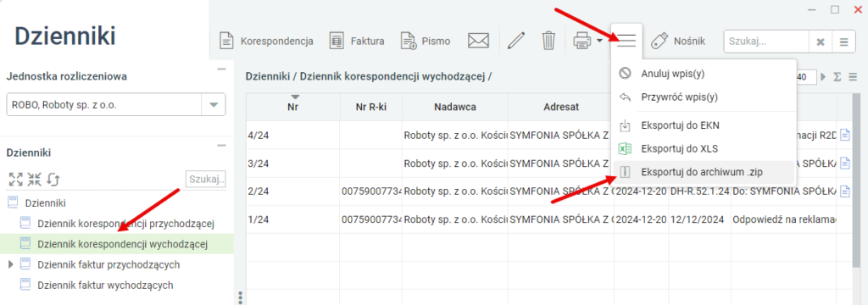The height and width of the screenshot is (305, 868).
Task: Click the Dzienniki breadcrumb link
Action: 267,77
